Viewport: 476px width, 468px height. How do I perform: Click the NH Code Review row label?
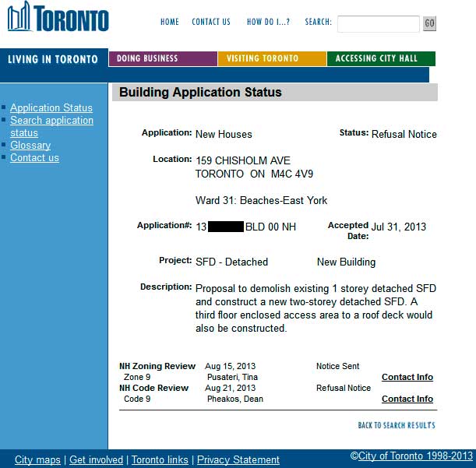coord(153,388)
